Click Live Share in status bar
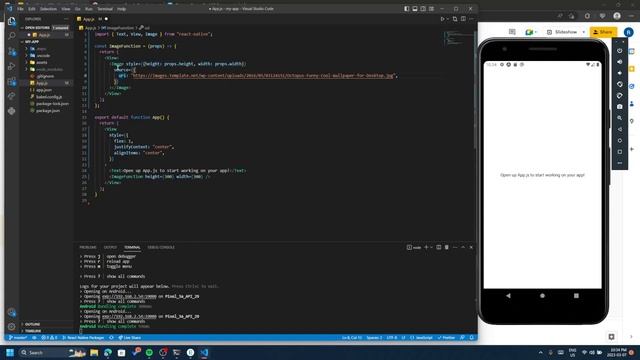Viewport: 640px width, 360px height. click(130, 338)
